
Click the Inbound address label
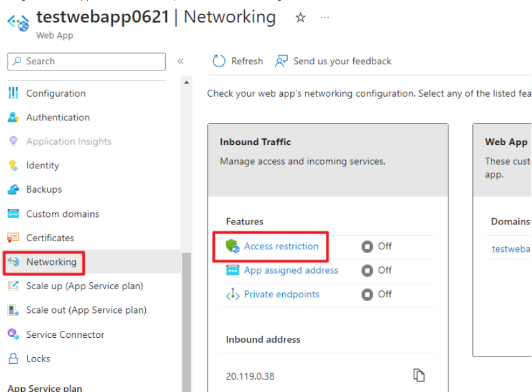pyautogui.click(x=263, y=340)
